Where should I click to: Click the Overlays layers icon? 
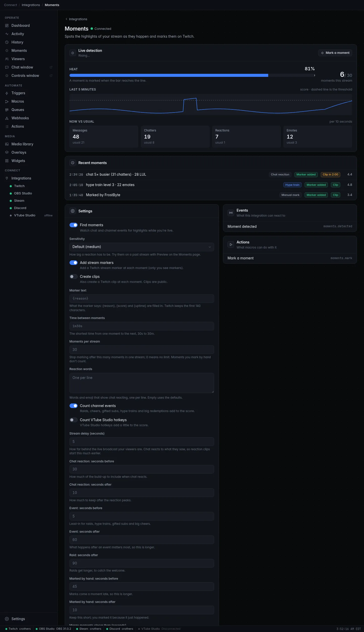(7, 152)
